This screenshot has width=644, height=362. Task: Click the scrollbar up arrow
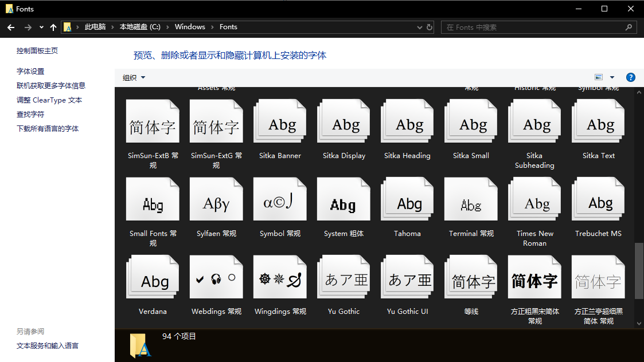point(639,92)
